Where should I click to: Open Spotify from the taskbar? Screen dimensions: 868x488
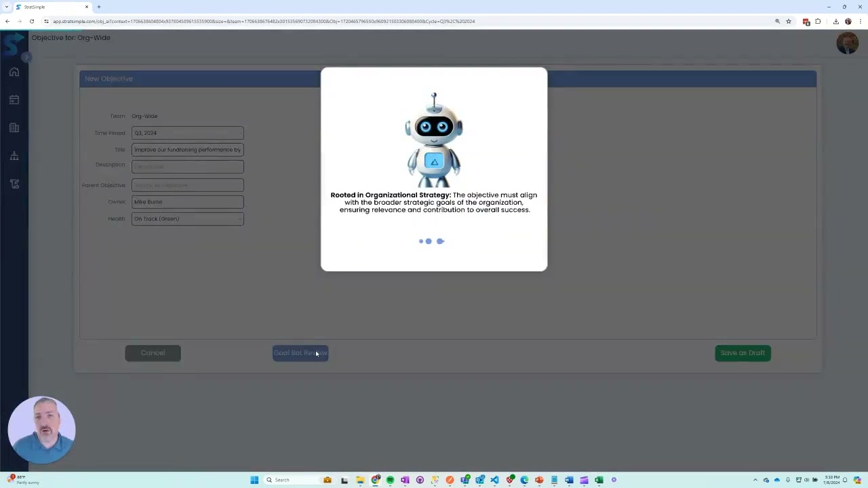tap(390, 480)
